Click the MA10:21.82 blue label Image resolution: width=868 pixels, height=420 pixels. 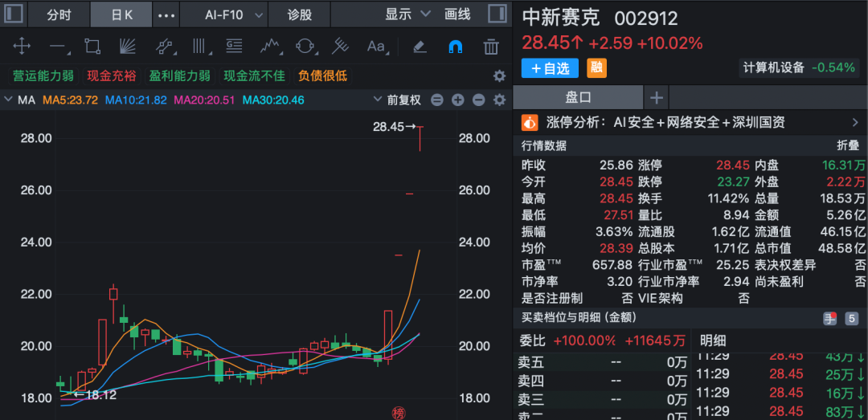(x=136, y=100)
